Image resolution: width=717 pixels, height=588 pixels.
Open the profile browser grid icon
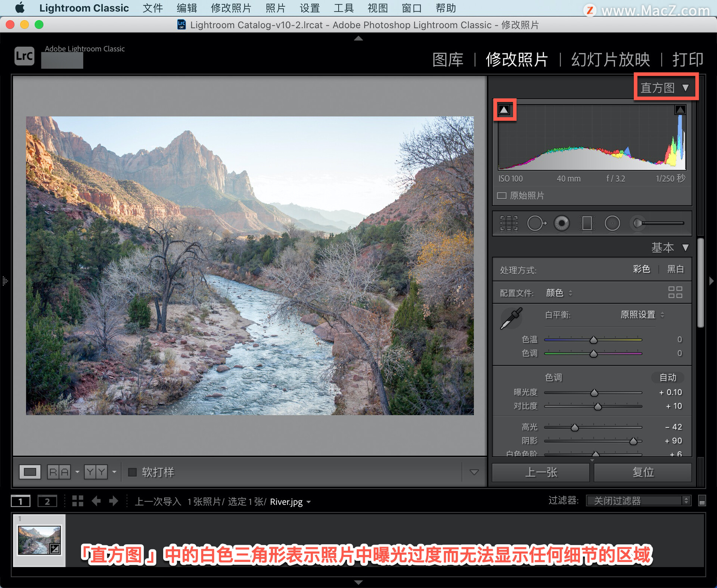tap(675, 292)
